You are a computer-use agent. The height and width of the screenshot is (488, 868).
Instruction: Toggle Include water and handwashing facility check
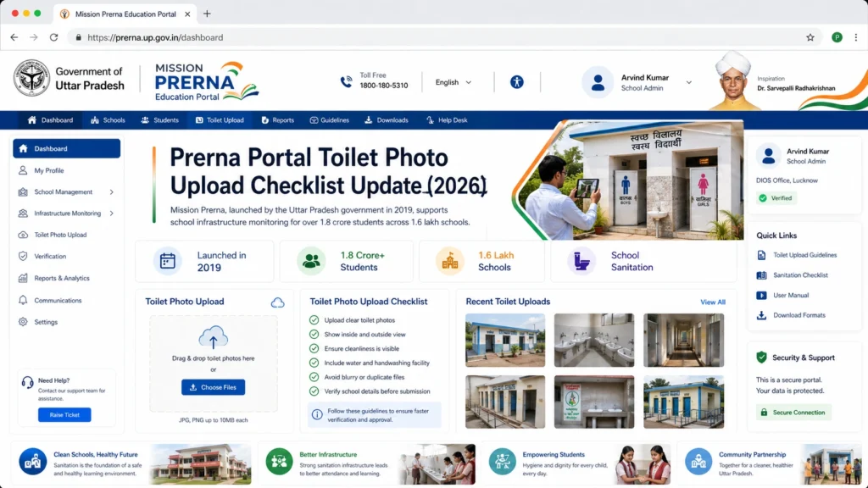[314, 363]
